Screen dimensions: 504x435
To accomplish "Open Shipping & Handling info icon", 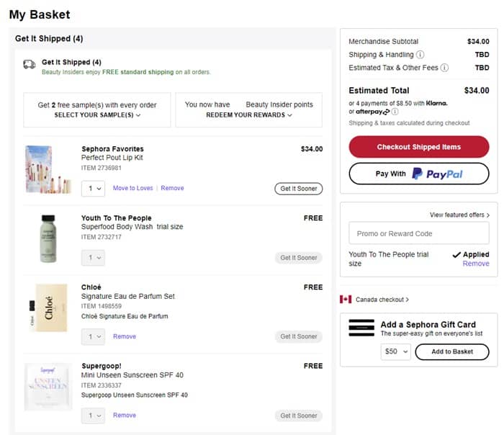I will pyautogui.click(x=420, y=55).
